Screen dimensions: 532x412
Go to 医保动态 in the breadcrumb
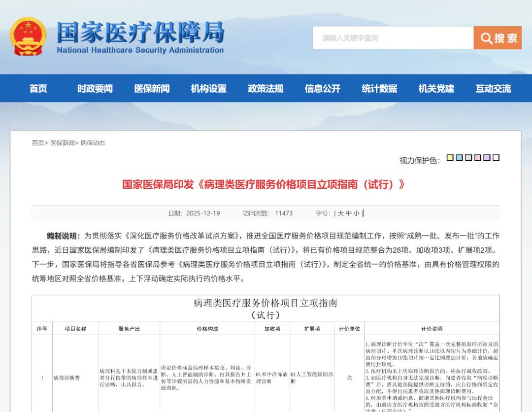[93, 143]
